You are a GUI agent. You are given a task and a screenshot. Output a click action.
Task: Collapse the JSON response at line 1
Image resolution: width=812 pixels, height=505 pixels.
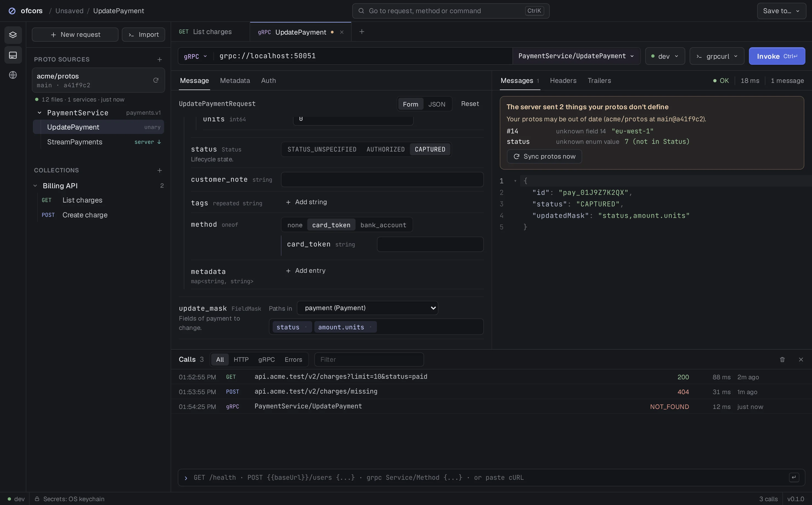pyautogui.click(x=515, y=181)
